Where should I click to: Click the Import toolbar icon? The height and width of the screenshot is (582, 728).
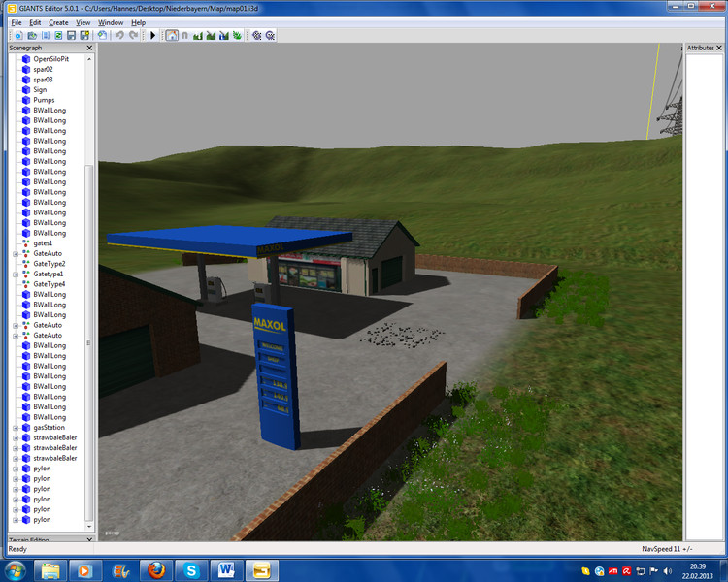[46, 35]
